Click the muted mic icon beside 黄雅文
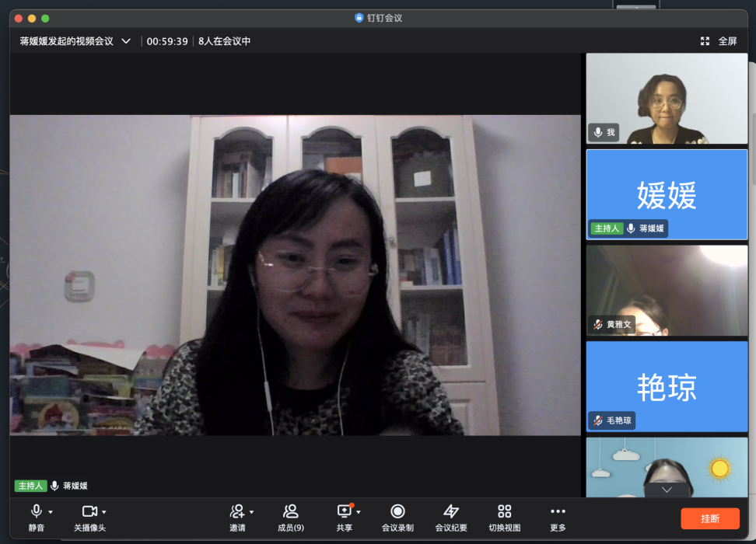Viewport: 756px width, 544px height. (597, 324)
